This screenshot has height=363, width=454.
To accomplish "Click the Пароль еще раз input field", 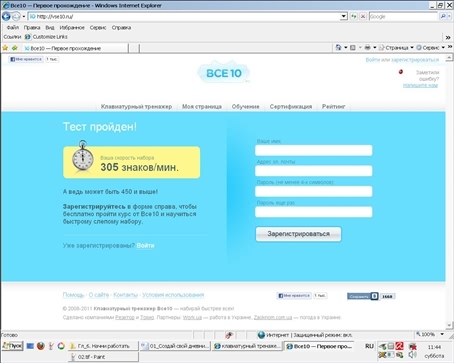I will (x=314, y=212).
